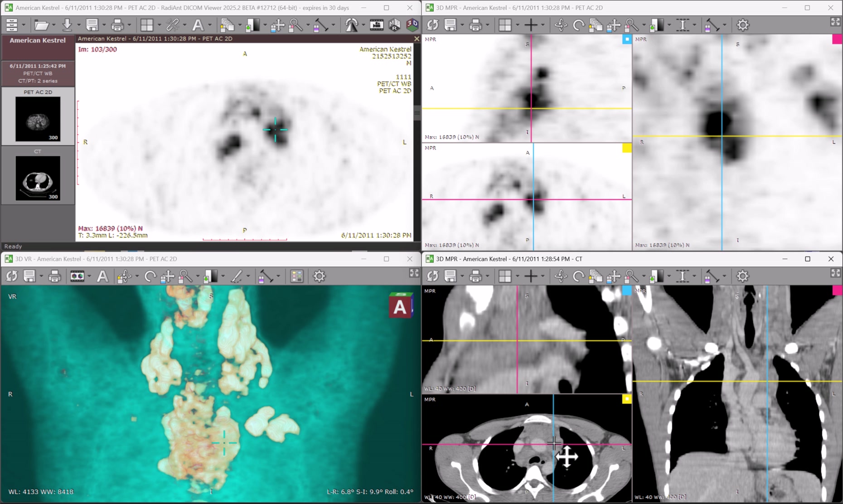Reset the view in the PET 3D MPR window
The width and height of the screenshot is (843, 504).
coord(432,25)
